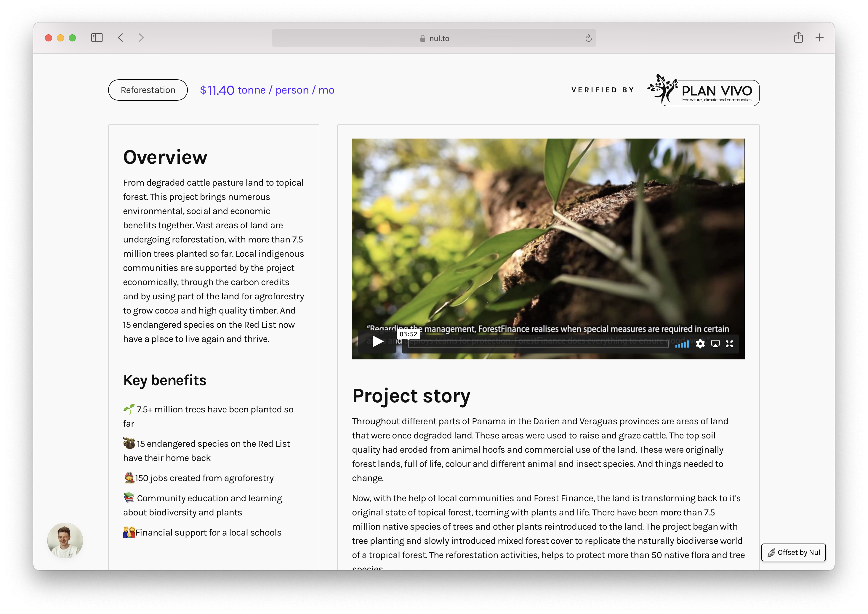Enter fullscreen video mode
The image size is (868, 614).
coord(729,344)
